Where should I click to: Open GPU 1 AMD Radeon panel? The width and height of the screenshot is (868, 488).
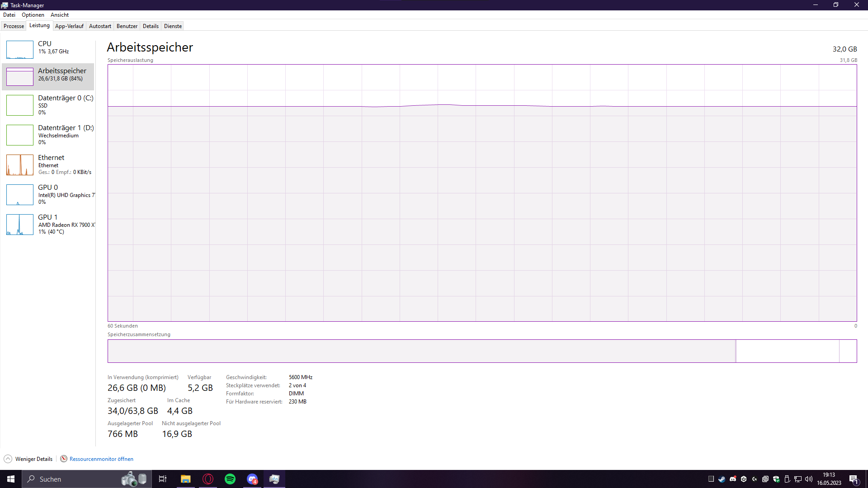tap(50, 224)
